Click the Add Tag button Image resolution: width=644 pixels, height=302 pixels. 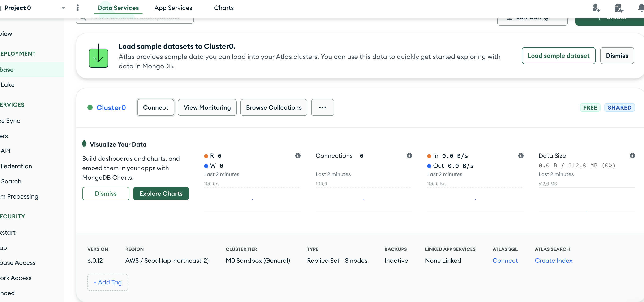(107, 282)
